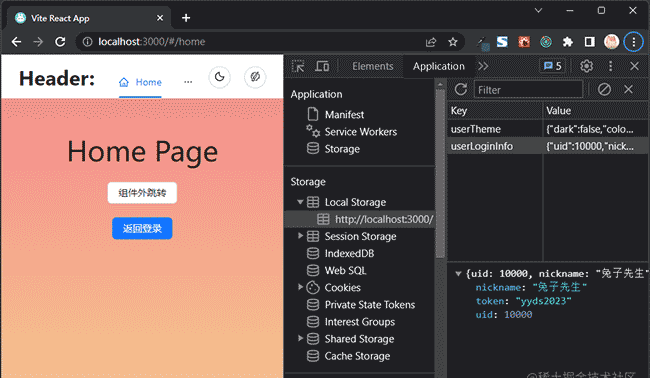Expand the Cookies tree node
The image size is (650, 378).
(300, 287)
